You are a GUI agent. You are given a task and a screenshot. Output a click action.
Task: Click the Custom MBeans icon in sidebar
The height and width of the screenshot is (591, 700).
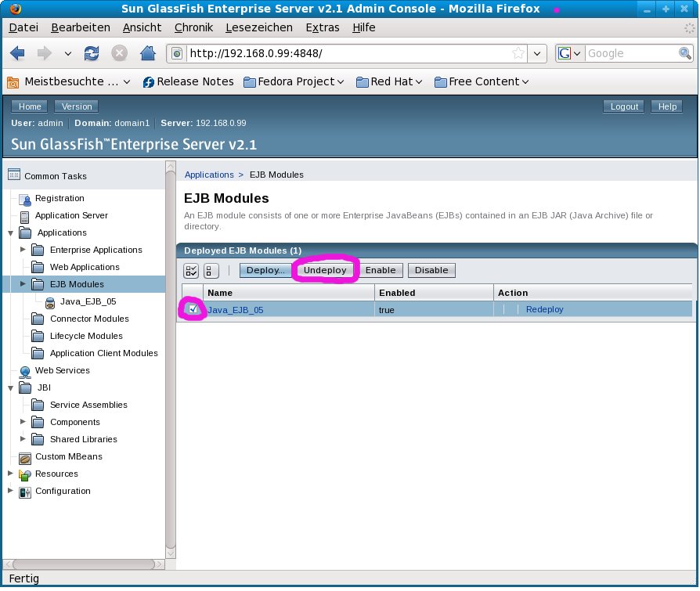coord(24,457)
